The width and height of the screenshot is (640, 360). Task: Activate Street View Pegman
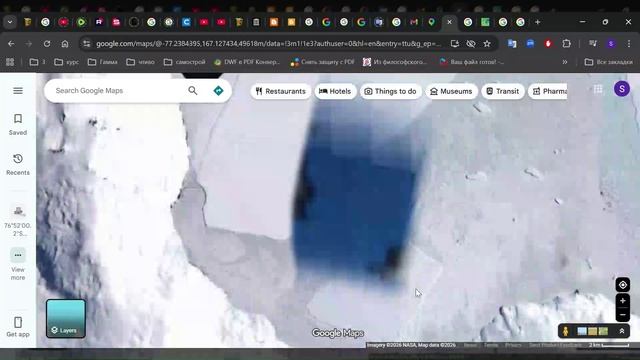(565, 331)
